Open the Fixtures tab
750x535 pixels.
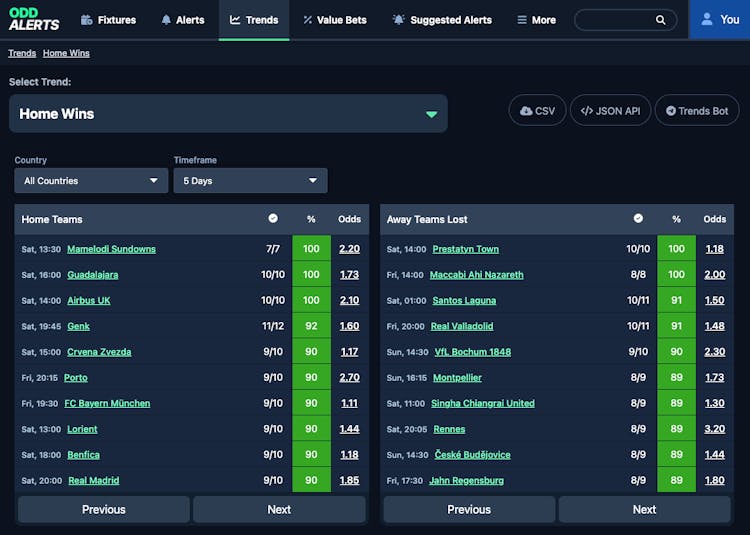tap(109, 20)
